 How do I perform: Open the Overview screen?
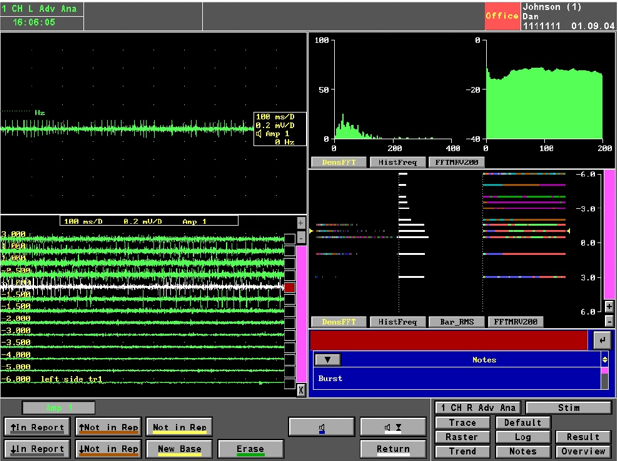point(583,451)
